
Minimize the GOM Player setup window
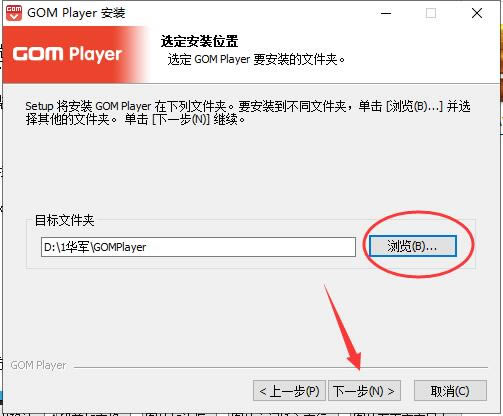click(x=386, y=13)
